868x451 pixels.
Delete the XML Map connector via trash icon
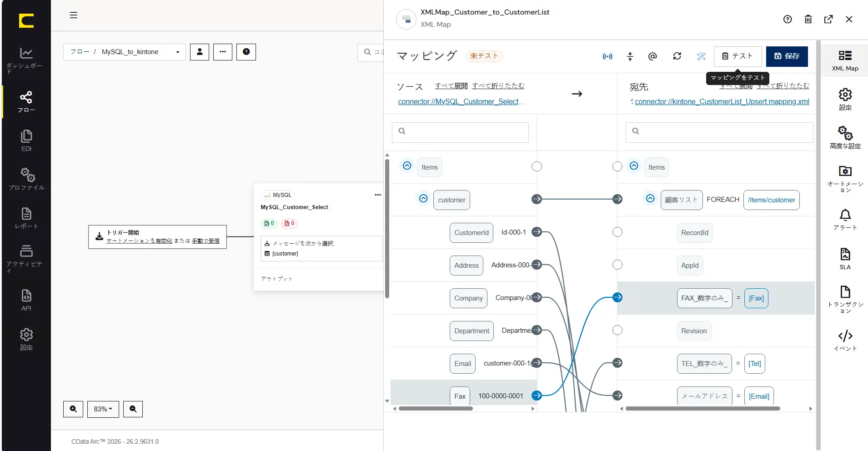point(808,19)
